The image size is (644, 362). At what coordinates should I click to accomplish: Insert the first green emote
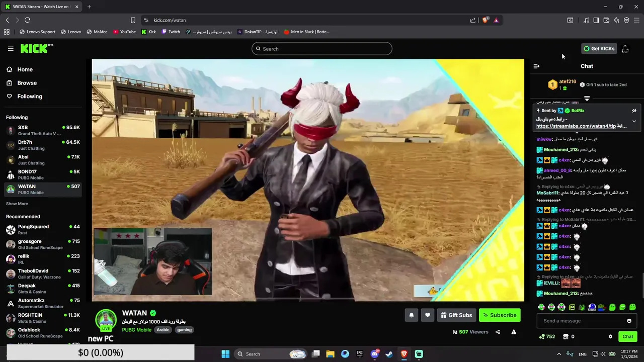point(541,307)
